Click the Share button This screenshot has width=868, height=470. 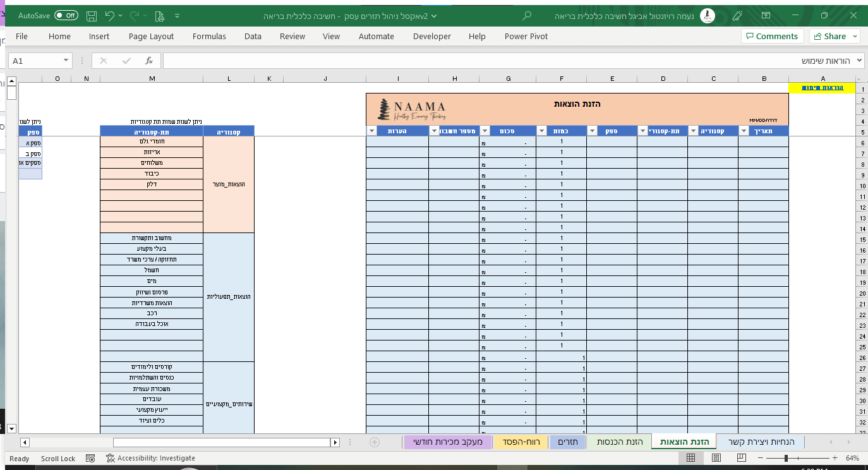coord(834,37)
